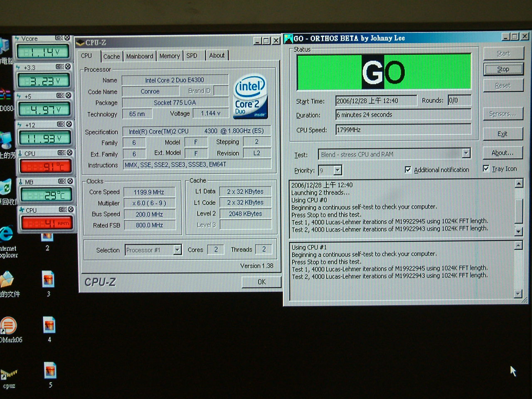Switch to the Cache tab in CPU-Z
Screen dimensions: 532x399
(x=111, y=56)
